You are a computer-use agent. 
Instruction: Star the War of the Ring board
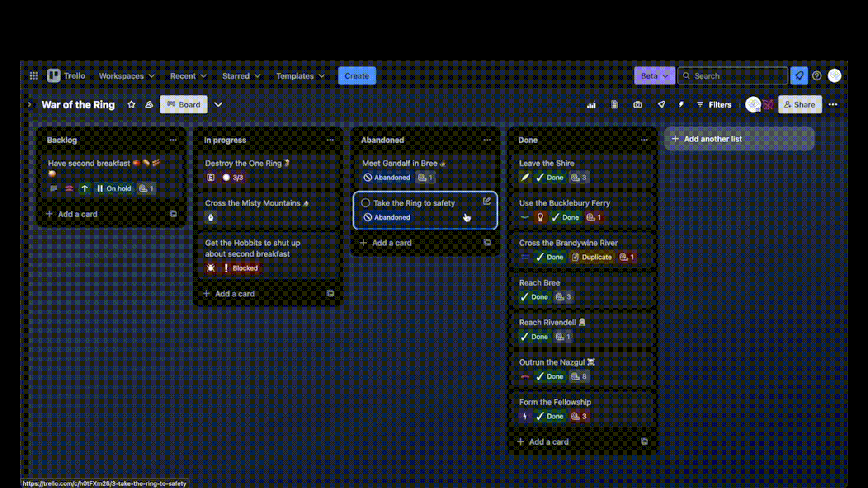[x=131, y=104]
